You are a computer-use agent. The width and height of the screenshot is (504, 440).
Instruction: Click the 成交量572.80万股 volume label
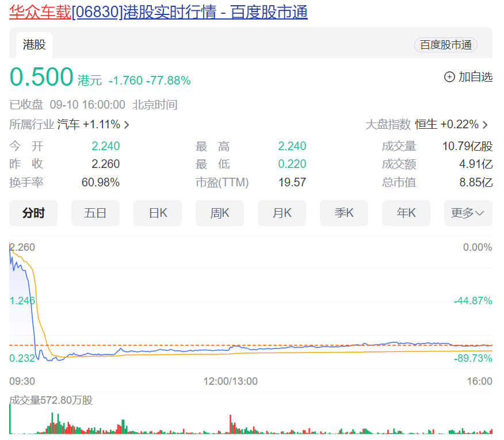click(x=51, y=400)
